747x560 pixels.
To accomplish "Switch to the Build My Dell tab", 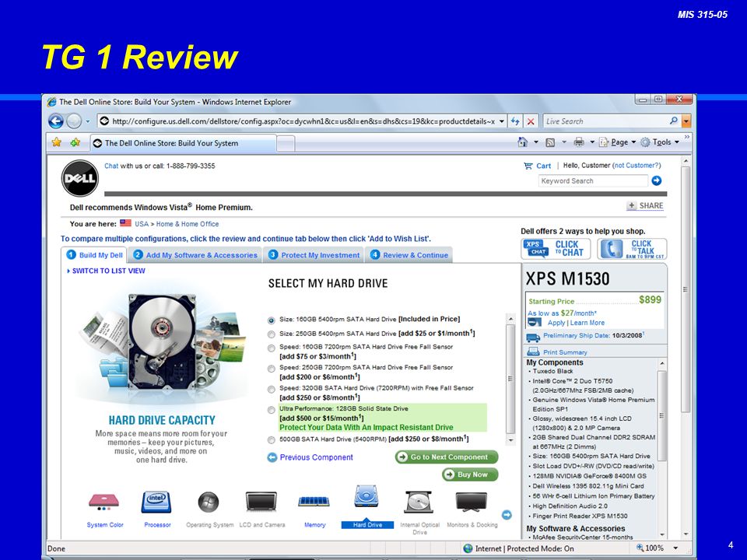I will pos(94,255).
